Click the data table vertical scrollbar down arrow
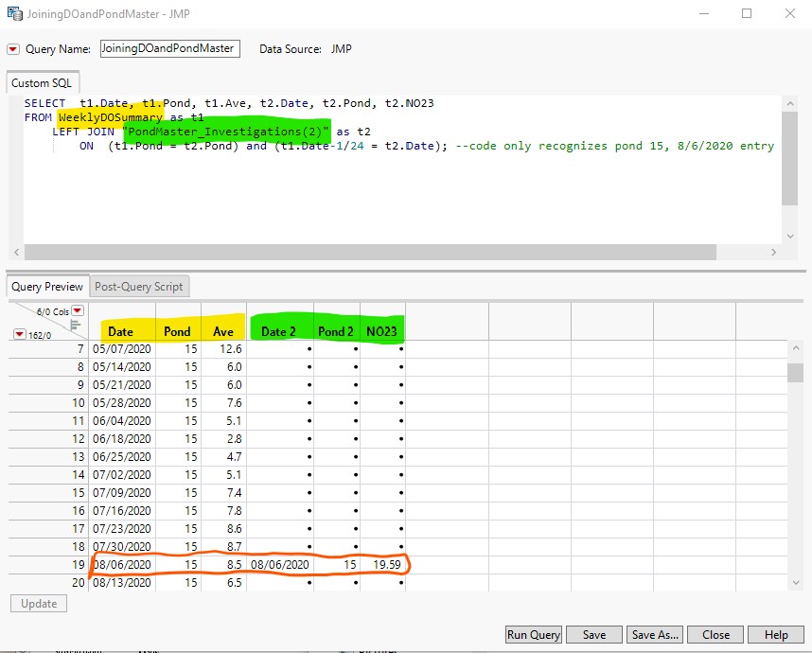812x653 pixels. (x=796, y=583)
